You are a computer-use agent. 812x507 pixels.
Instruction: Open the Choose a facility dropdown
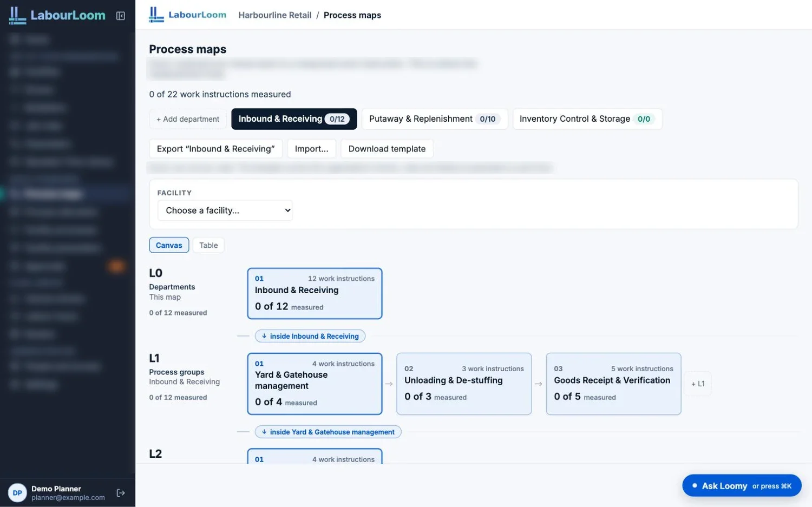[225, 210]
